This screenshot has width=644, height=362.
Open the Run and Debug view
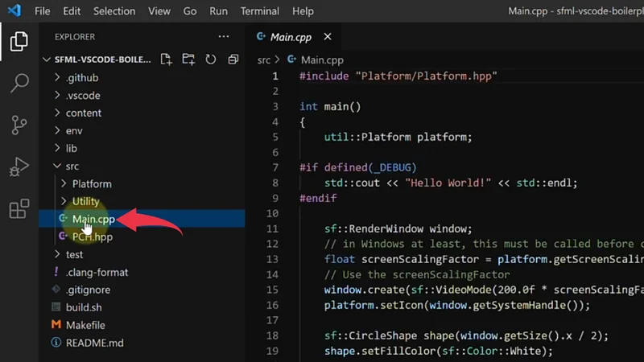(19, 167)
